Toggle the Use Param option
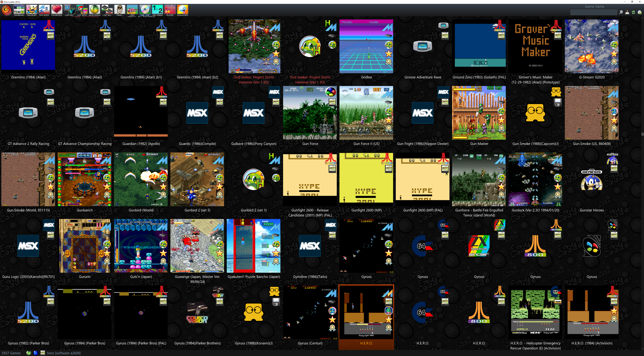The width and height of the screenshot is (644, 356). (x=157, y=10)
